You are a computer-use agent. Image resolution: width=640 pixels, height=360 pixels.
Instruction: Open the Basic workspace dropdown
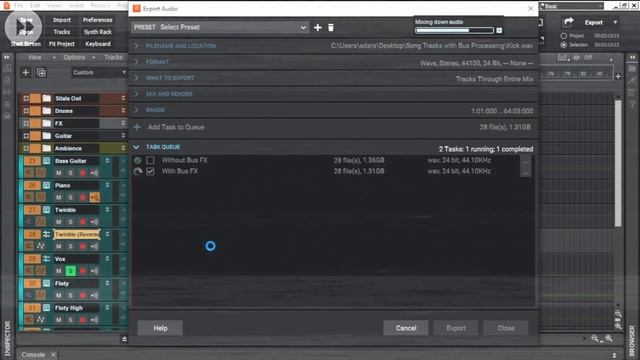pyautogui.click(x=571, y=6)
